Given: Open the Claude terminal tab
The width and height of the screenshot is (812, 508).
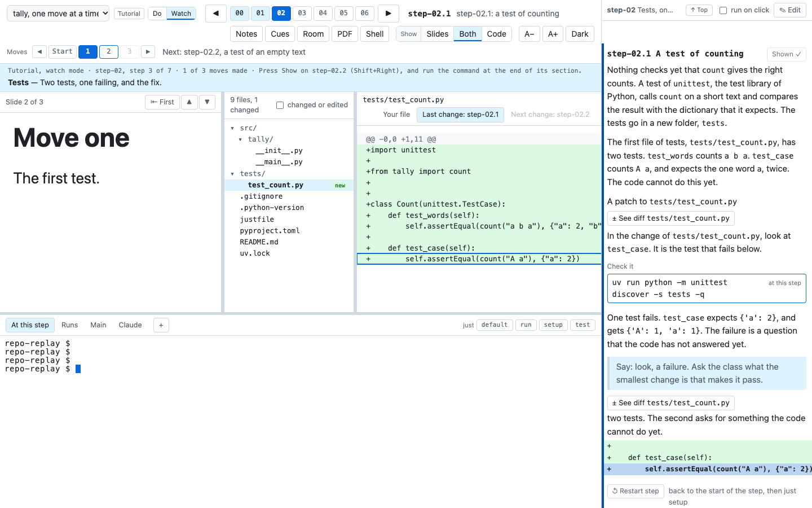Looking at the screenshot, I should tap(130, 325).
